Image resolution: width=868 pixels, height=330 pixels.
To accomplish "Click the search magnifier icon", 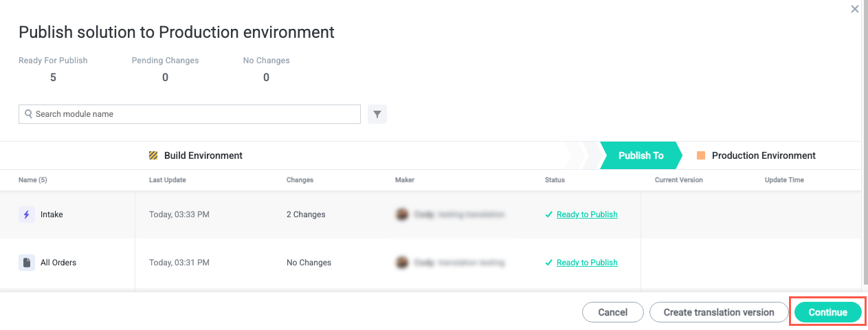I will click(x=28, y=114).
